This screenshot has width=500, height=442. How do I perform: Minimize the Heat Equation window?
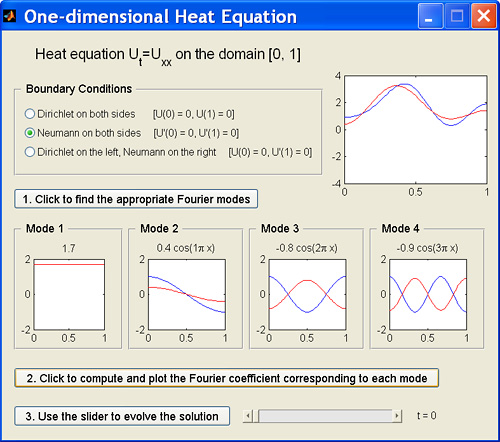tap(430, 16)
